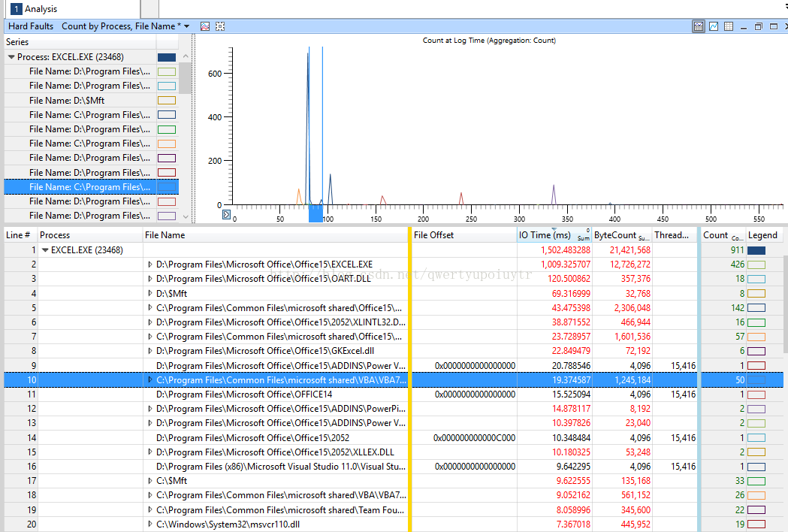The width and height of the screenshot is (788, 532).
Task: Sort by the Process column header
Action: pyautogui.click(x=90, y=235)
